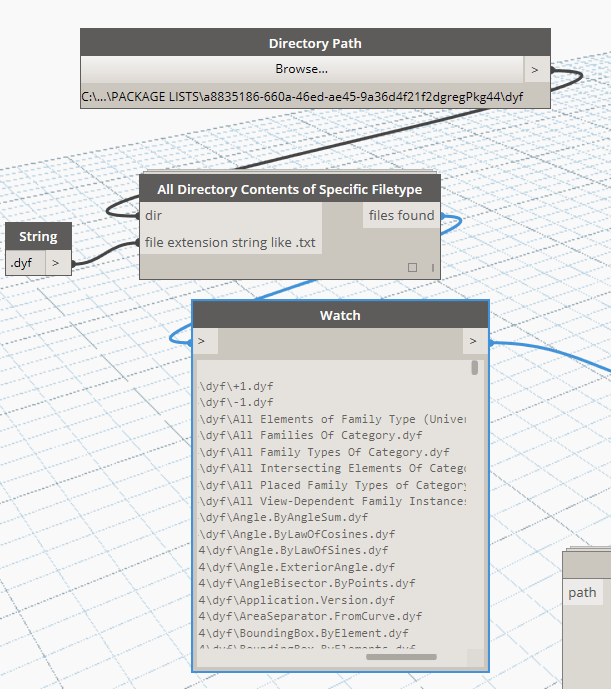Select All Placed Family Types of Category entry
611x689 pixels.
pyautogui.click(x=332, y=485)
